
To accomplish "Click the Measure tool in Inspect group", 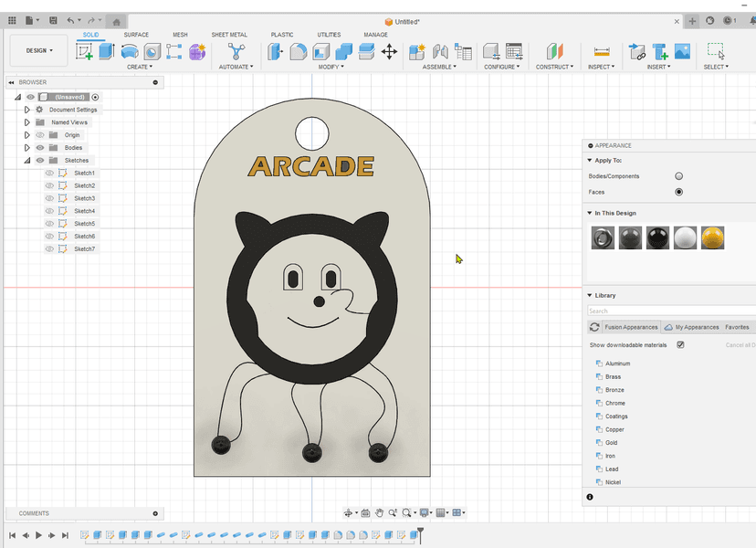I will click(601, 51).
